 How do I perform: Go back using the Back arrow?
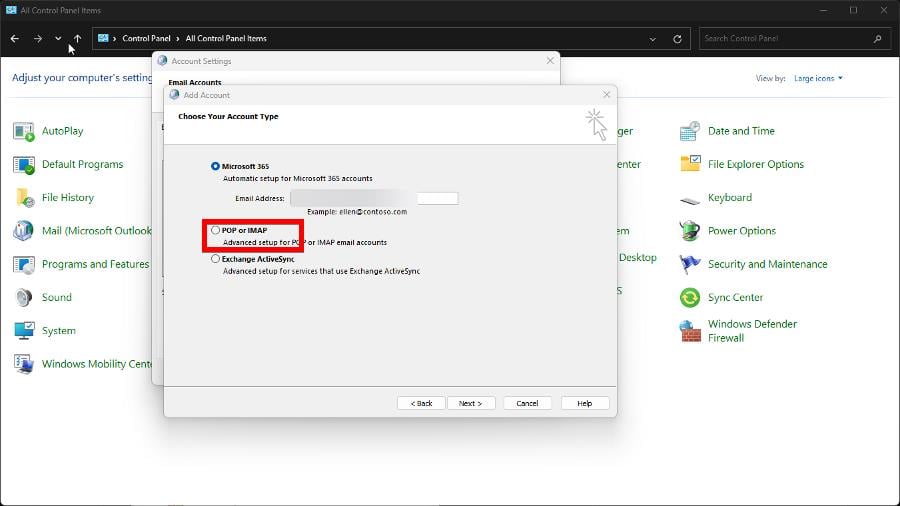point(15,38)
